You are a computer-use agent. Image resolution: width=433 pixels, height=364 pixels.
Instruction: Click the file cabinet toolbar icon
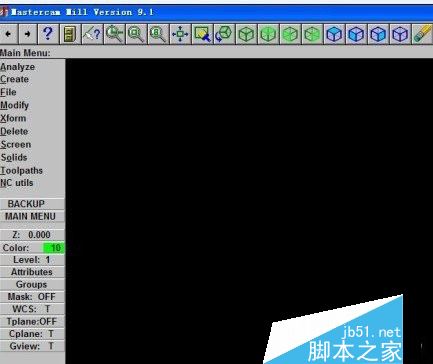point(70,34)
